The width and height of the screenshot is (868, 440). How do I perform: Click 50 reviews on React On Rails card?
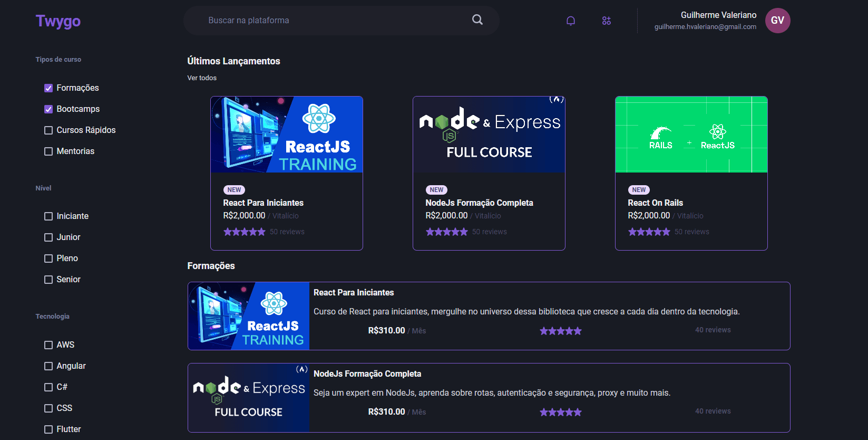pyautogui.click(x=692, y=232)
